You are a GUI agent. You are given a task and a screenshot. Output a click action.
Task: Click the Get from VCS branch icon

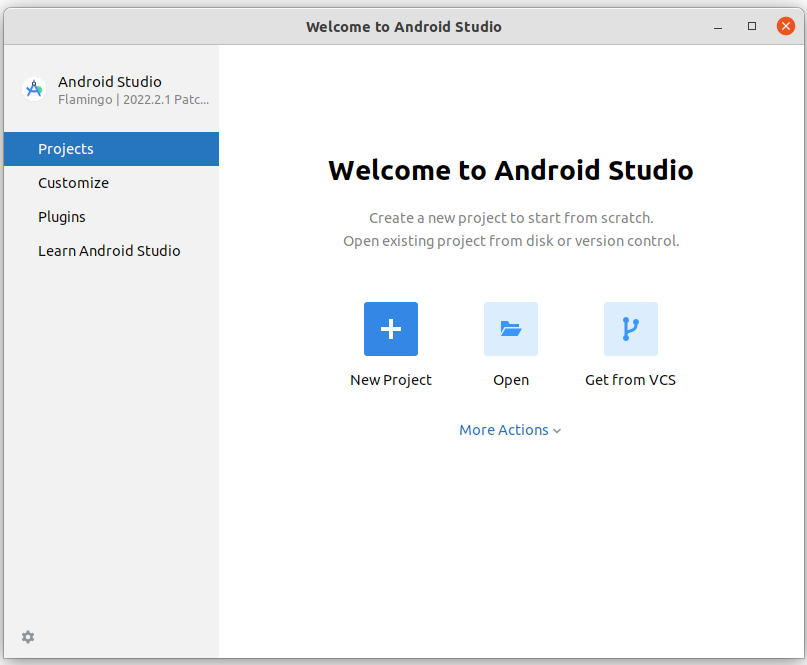(631, 329)
